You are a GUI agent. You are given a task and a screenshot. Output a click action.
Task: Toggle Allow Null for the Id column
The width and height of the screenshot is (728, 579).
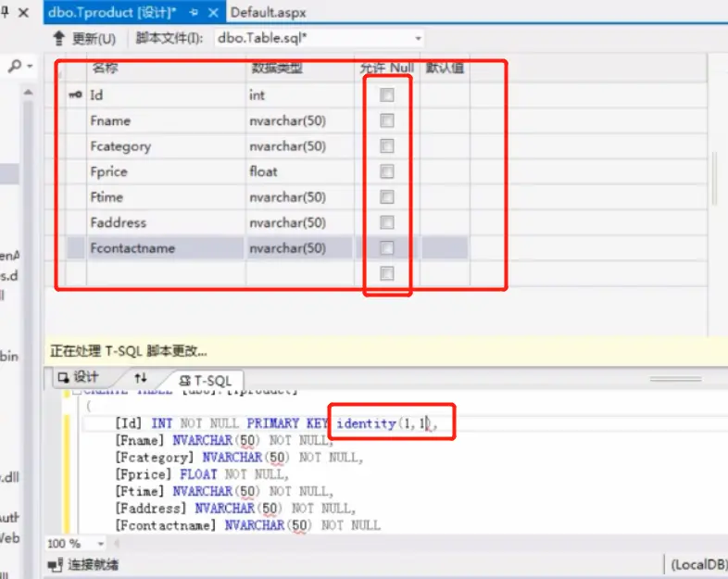(x=387, y=95)
